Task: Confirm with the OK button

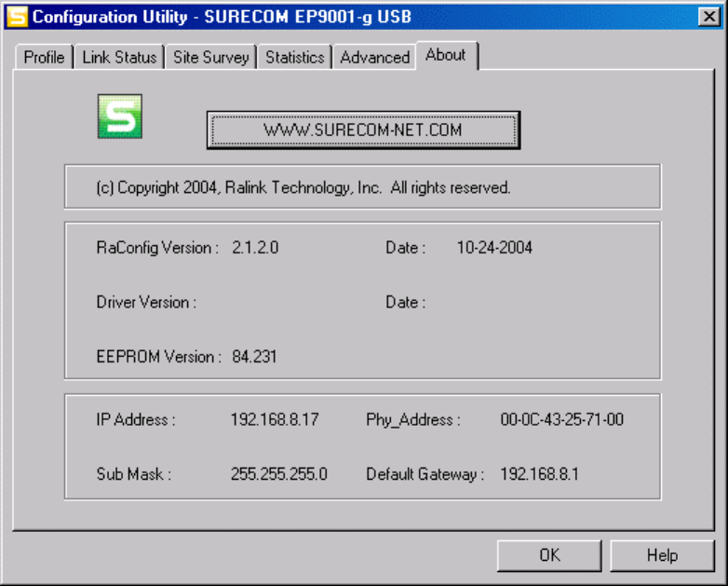Action: 549,555
